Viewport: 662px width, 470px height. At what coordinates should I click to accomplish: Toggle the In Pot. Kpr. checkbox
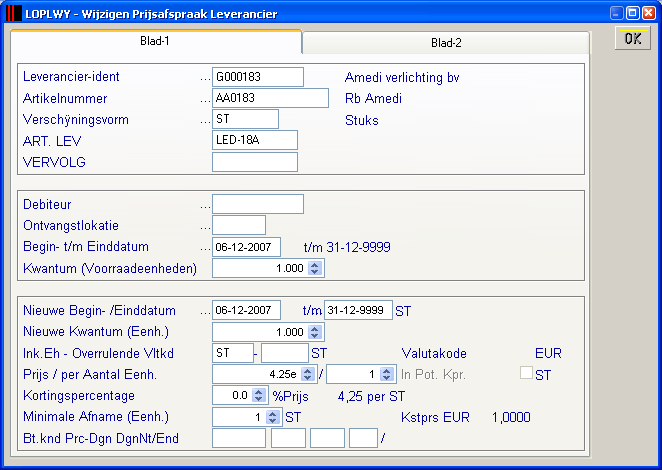click(526, 373)
